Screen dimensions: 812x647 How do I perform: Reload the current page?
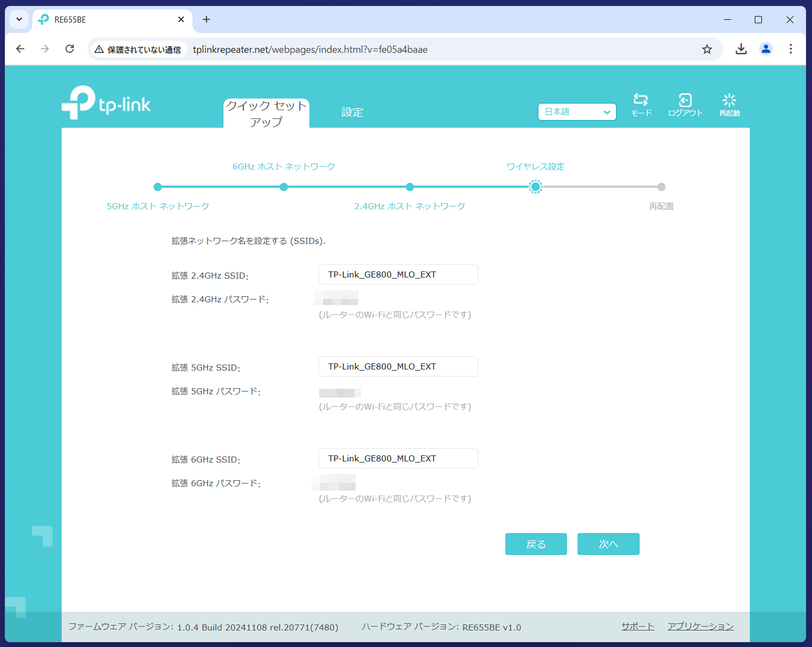[x=69, y=49]
